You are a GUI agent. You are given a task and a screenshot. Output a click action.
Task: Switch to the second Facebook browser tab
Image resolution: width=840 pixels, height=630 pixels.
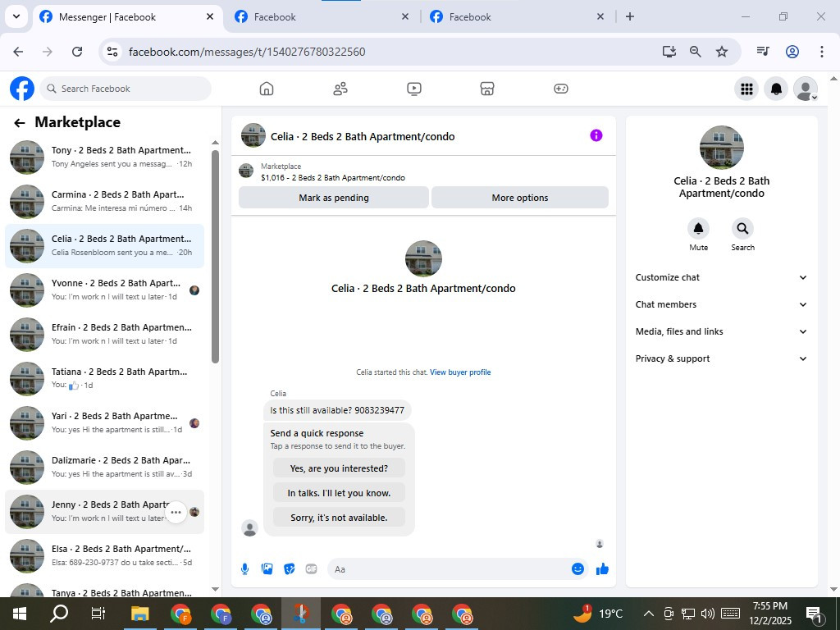click(x=322, y=17)
